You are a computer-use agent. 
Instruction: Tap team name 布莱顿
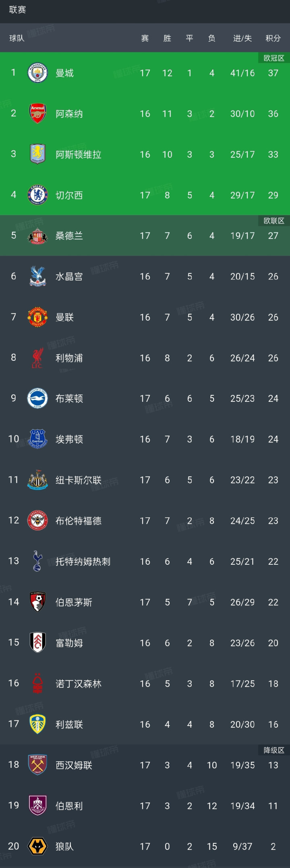point(69,399)
